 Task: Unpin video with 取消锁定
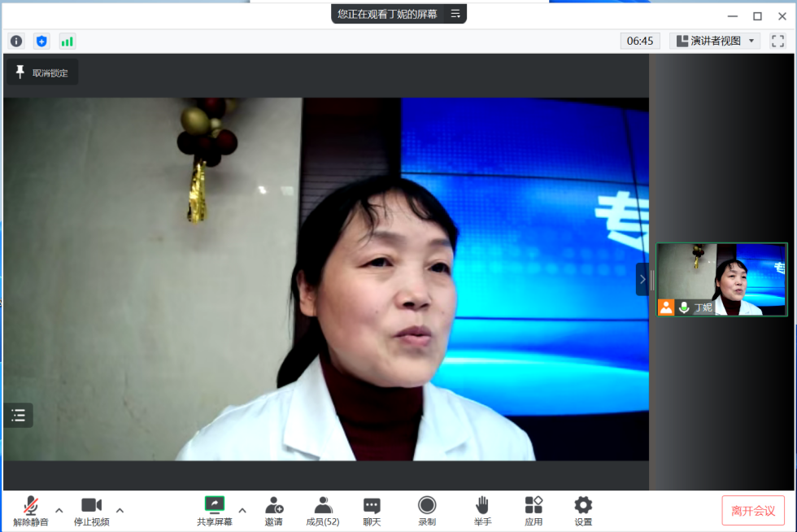pyautogui.click(x=42, y=72)
